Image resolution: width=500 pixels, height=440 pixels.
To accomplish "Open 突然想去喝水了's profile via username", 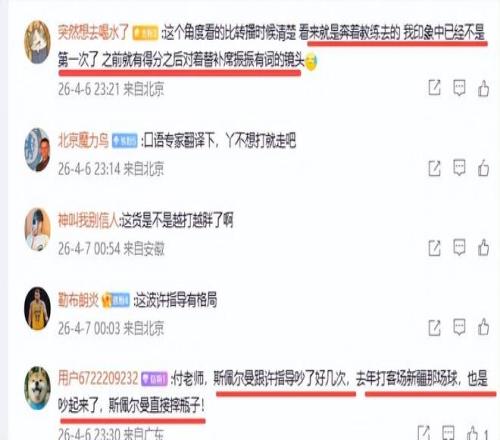I will pyautogui.click(x=93, y=33).
